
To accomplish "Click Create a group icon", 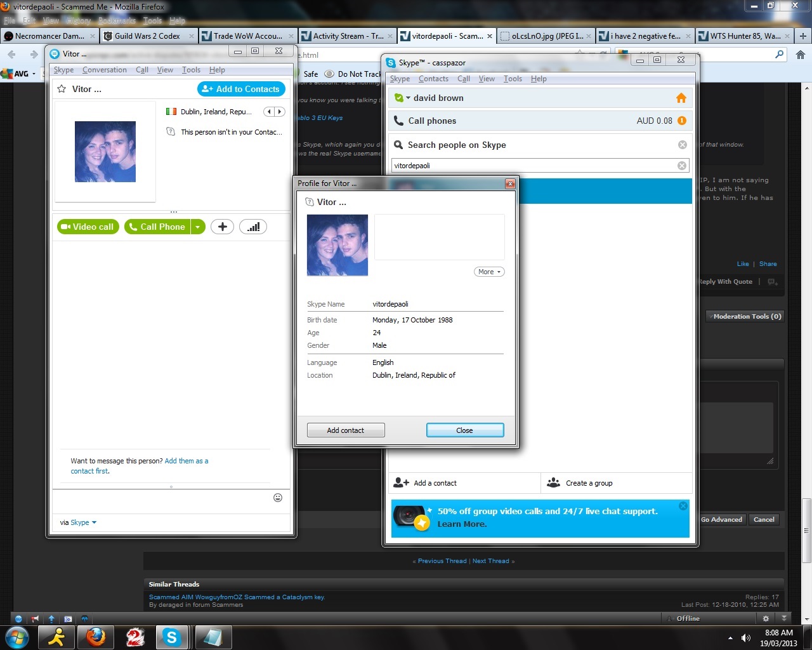I will (x=554, y=483).
